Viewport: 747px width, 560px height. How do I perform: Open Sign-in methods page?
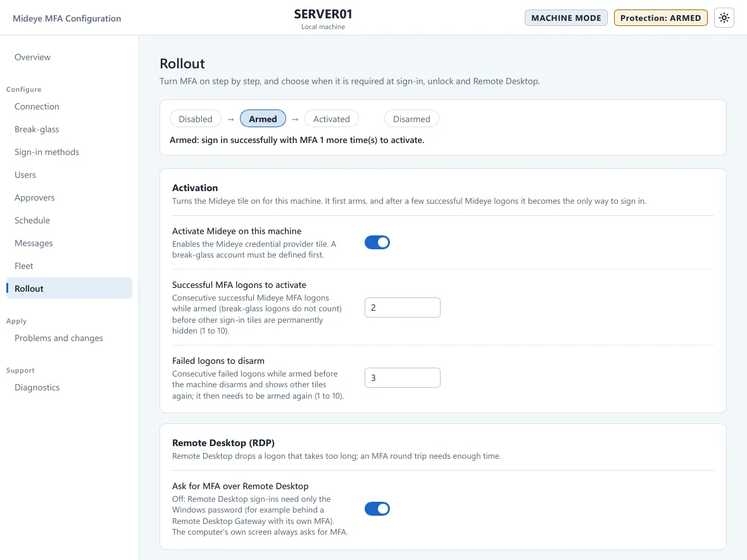coord(47,152)
